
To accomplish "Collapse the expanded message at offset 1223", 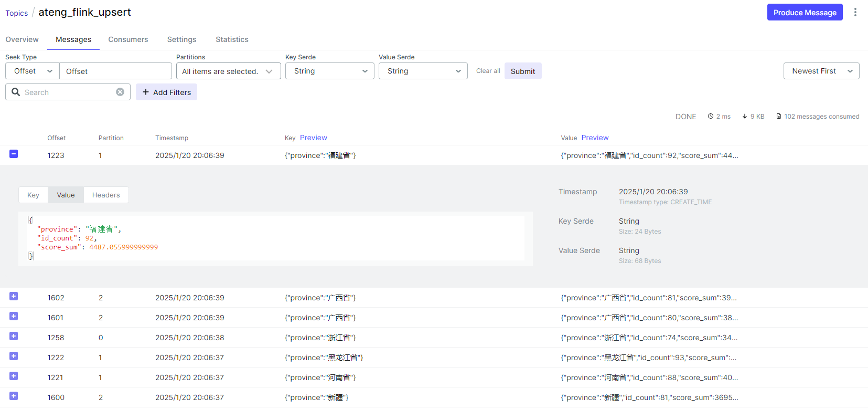I will 14,154.
